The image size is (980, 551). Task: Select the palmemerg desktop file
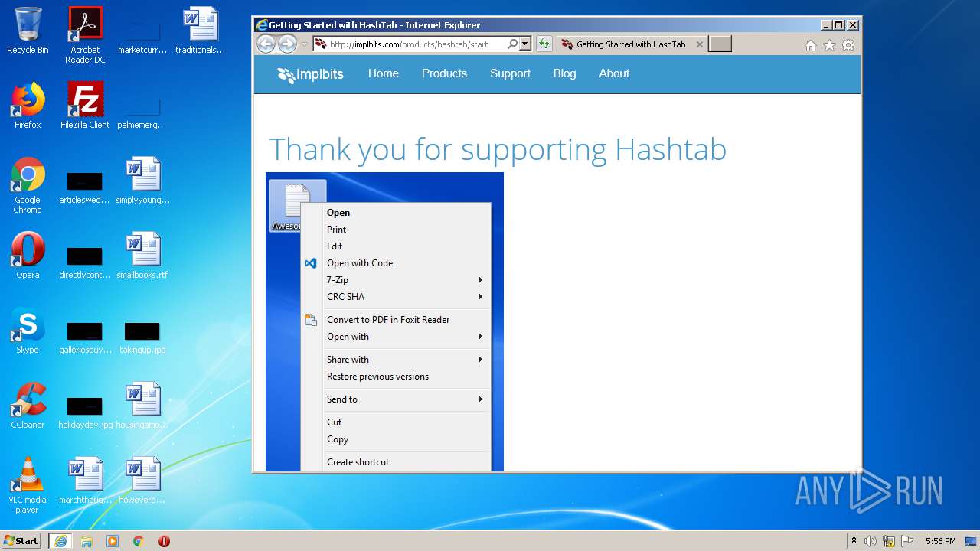pos(142,110)
